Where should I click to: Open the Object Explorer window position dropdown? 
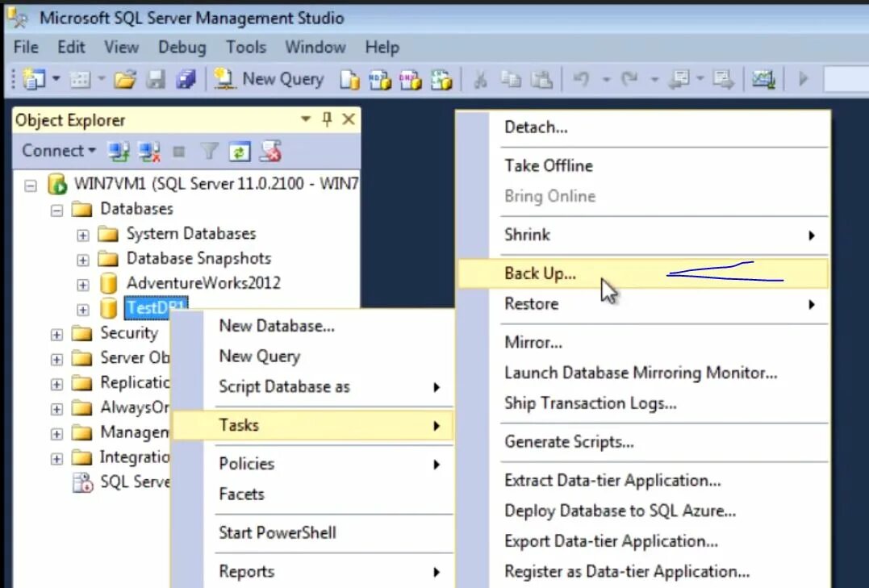click(x=305, y=119)
